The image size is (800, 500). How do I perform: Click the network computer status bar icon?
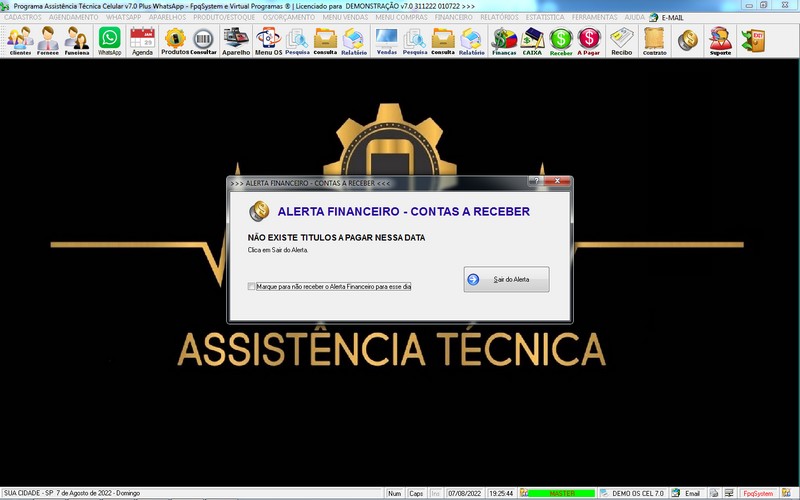click(730, 493)
